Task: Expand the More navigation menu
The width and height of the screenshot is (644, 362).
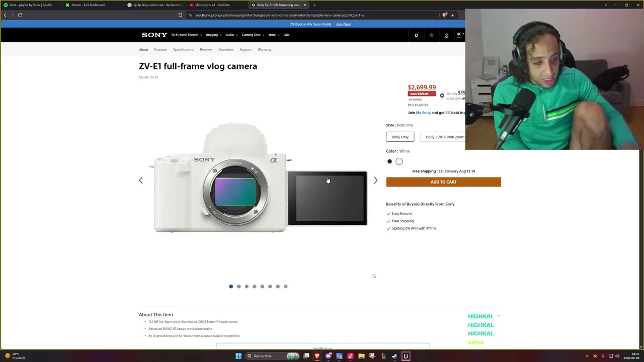Action: click(x=274, y=35)
